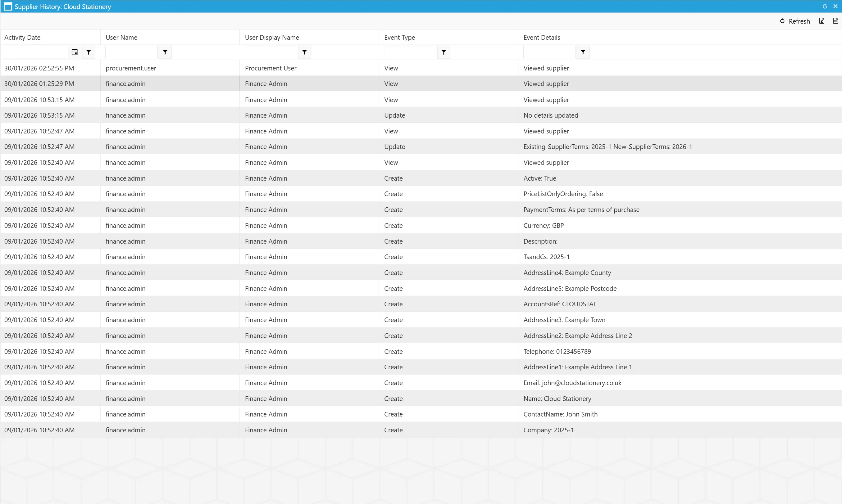Open the Activity Date filter options
The height and width of the screenshot is (504, 842).
(88, 52)
